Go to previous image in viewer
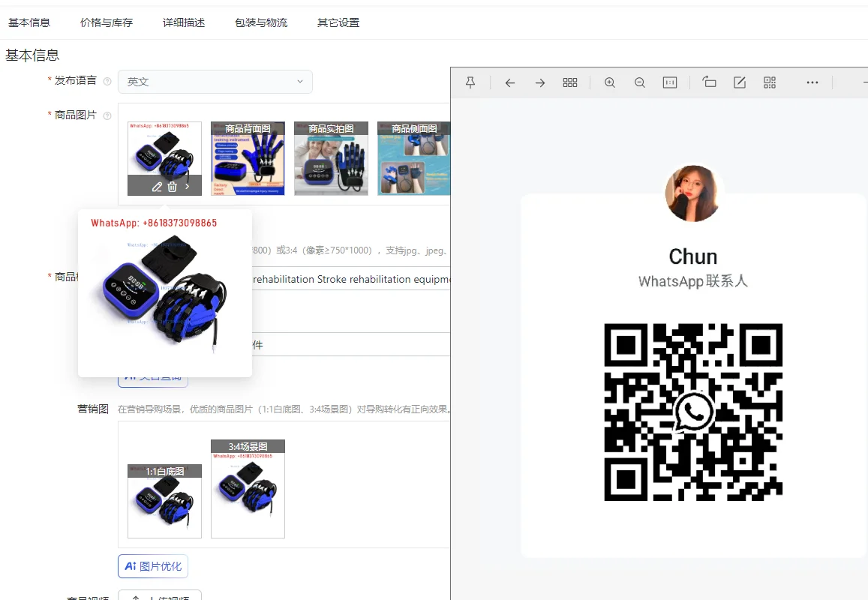 click(x=510, y=82)
